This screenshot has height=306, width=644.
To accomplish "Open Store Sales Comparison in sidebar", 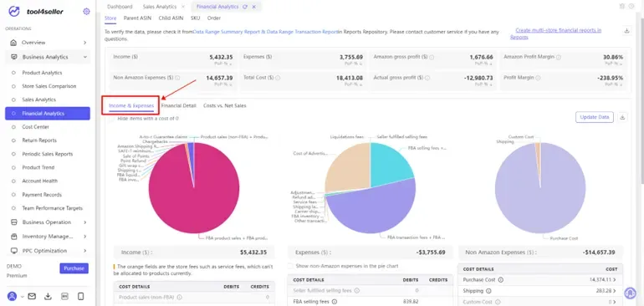I will pos(49,86).
